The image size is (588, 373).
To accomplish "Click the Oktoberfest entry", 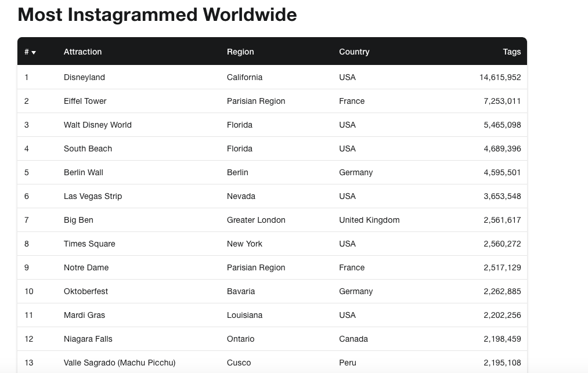I will pos(86,291).
